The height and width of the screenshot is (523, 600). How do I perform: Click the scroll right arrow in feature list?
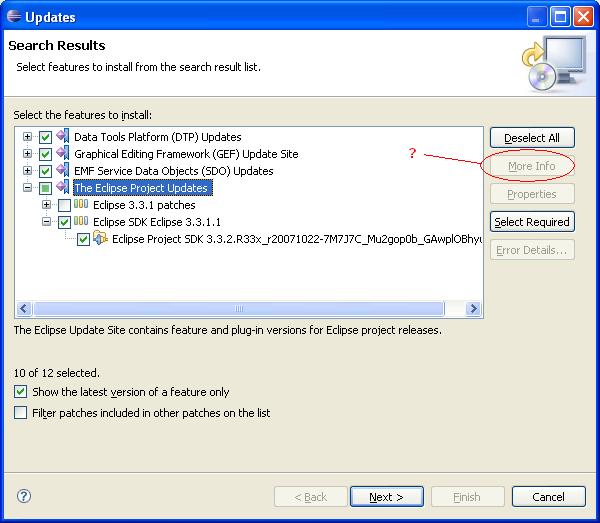(x=473, y=308)
